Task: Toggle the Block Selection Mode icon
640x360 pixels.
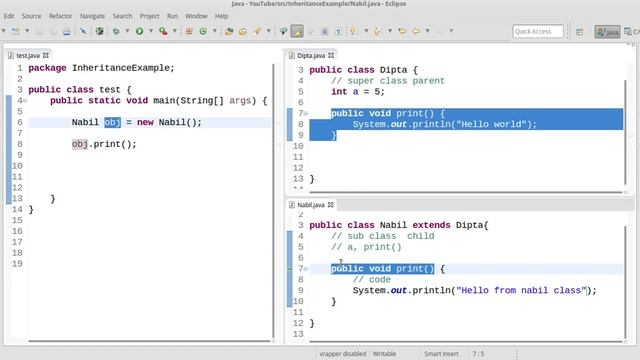Action: click(324, 31)
